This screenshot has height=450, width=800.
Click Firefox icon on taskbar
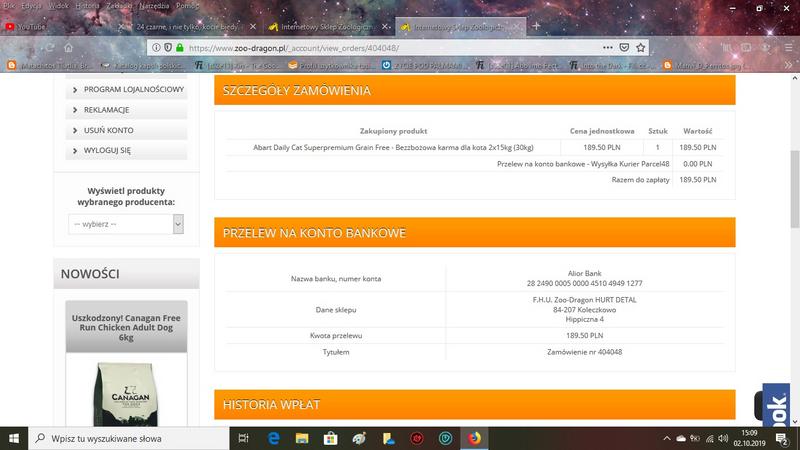pyautogui.click(x=474, y=438)
